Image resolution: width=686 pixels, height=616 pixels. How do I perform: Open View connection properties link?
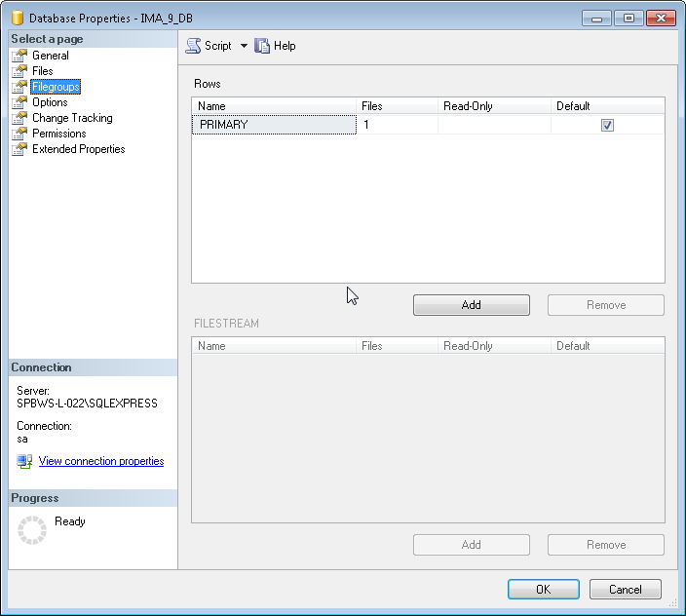(x=101, y=461)
